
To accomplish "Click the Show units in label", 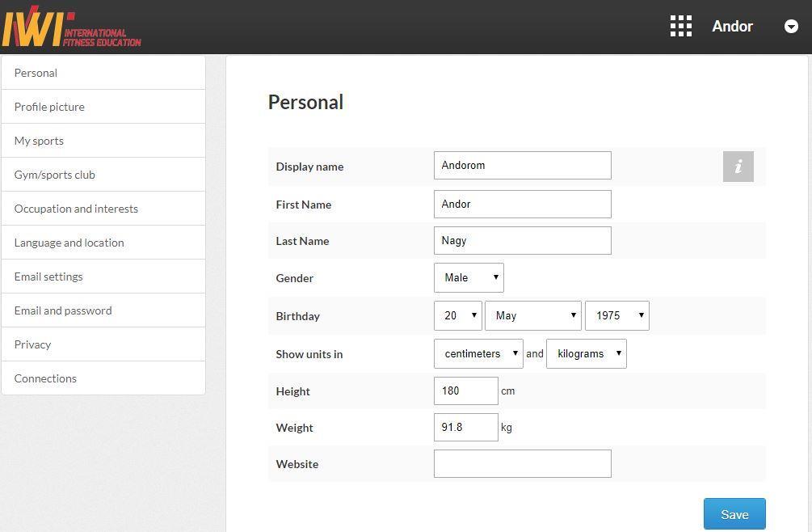I will (x=309, y=354).
